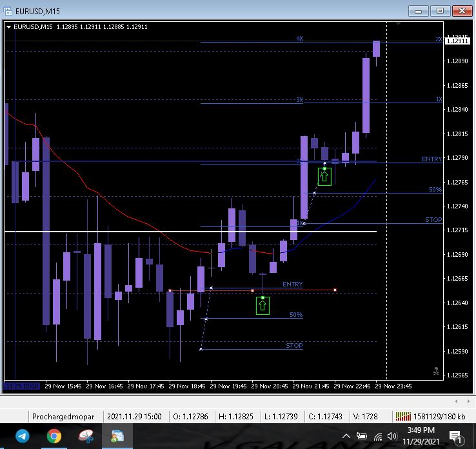The height and width of the screenshot is (449, 476).
Task: Click the right-side 1X target label
Action: [439, 99]
